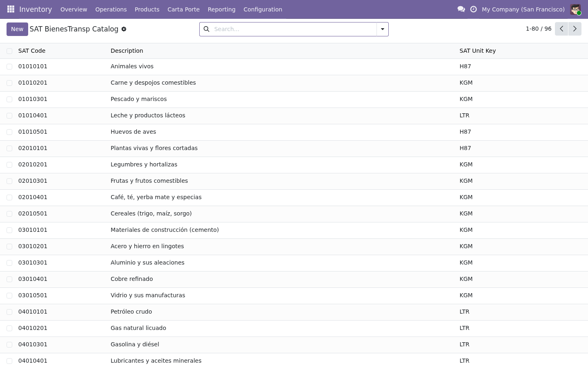Click Cereales (trigo, maíz, sorgo)
The height and width of the screenshot is (368, 588).
click(151, 213)
